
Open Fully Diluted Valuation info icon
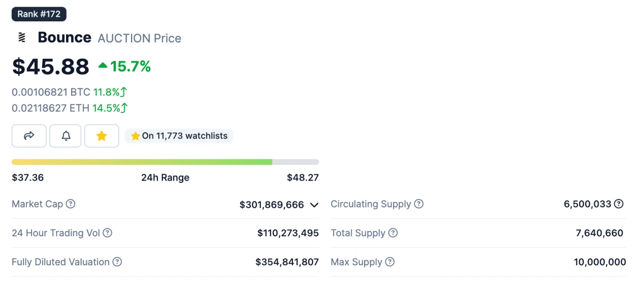click(117, 262)
